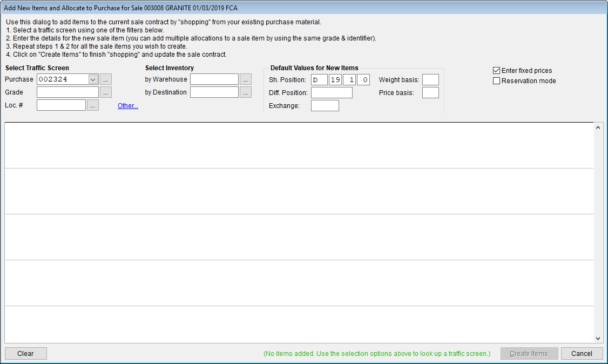
Task: Open the Purchase lookup ellipsis button
Action: point(106,79)
